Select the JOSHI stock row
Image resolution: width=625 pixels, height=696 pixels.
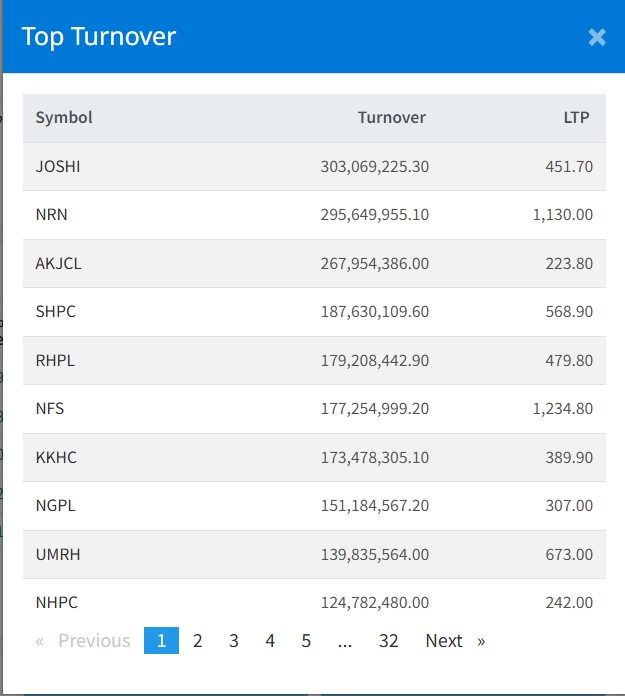click(x=58, y=167)
